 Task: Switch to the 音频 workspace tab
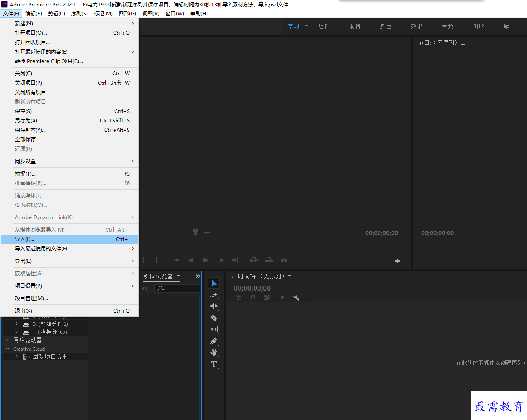pos(447,27)
